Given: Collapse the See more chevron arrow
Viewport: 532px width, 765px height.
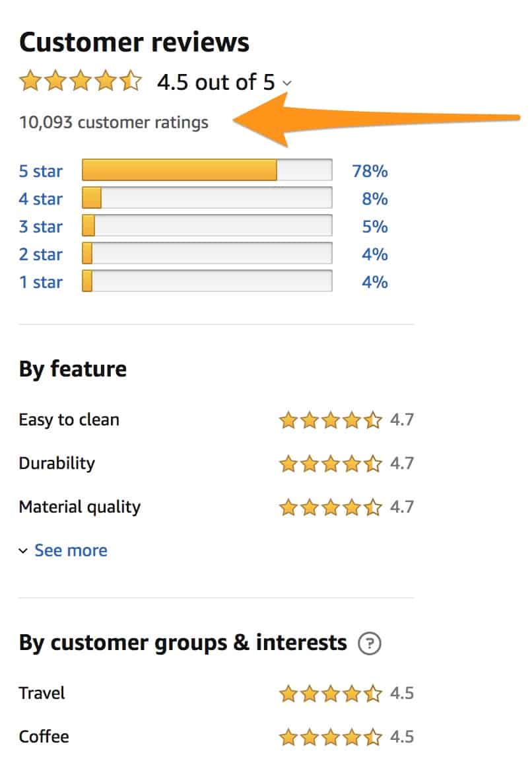Looking at the screenshot, I should click(25, 550).
